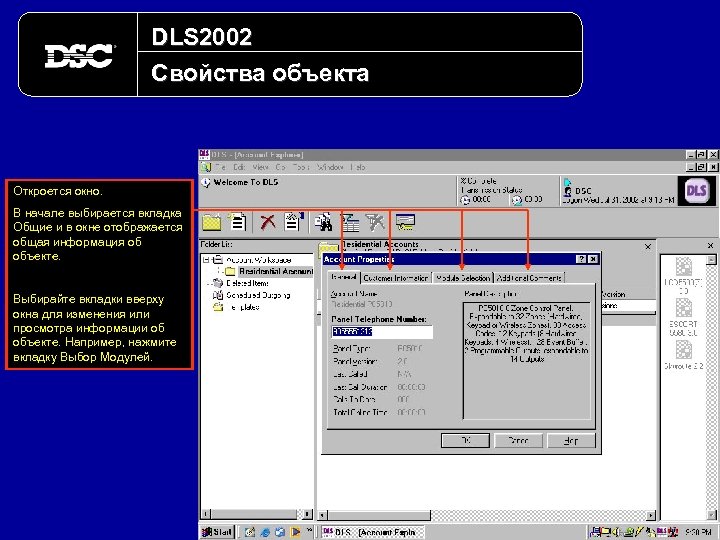Switch to the General tab
720x540 pixels.
tap(344, 277)
